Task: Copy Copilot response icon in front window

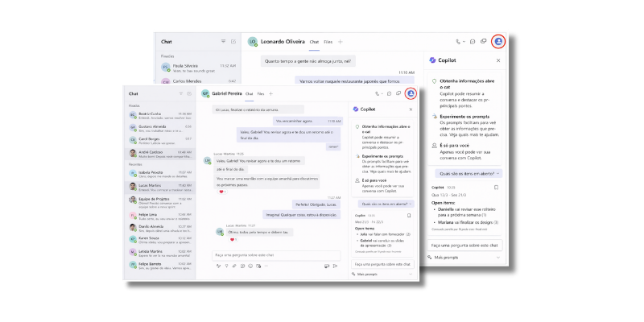Action: pyautogui.click(x=409, y=215)
